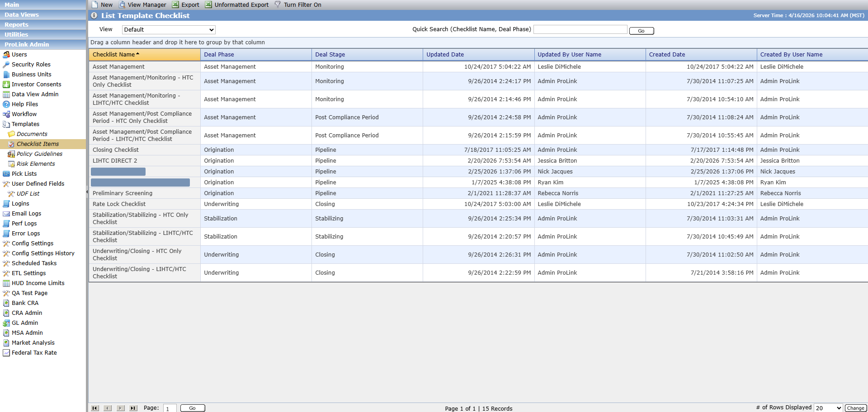
Task: Select Checklist Items in sidebar
Action: (x=38, y=144)
